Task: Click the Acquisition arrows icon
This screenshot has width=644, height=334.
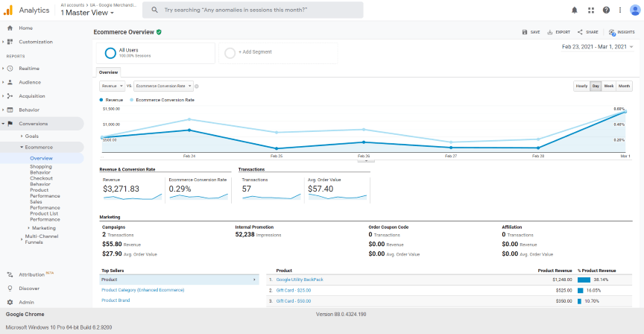Action: point(10,95)
